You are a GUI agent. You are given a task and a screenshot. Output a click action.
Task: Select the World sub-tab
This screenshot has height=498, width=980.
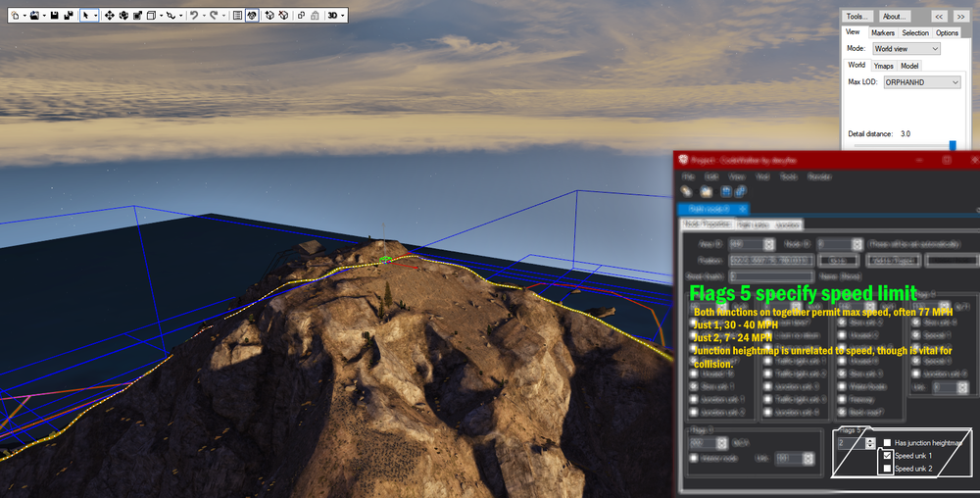coord(857,65)
